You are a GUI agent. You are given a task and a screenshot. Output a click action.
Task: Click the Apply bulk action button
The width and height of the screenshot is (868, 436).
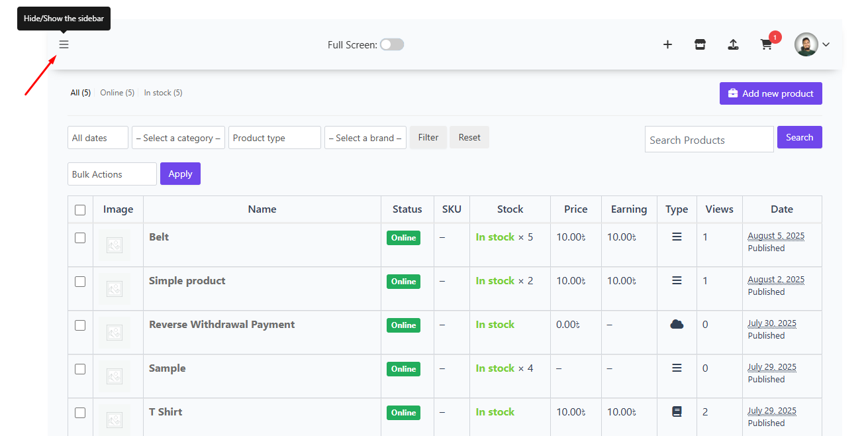(x=180, y=174)
